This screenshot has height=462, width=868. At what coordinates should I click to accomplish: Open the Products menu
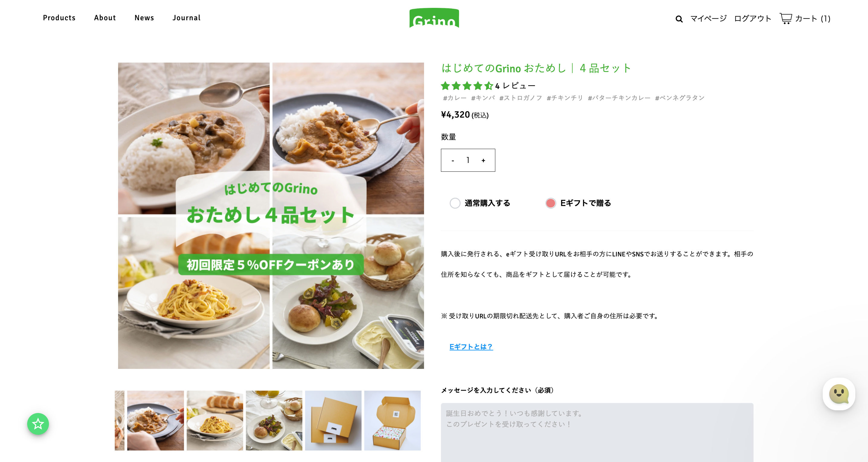[59, 18]
